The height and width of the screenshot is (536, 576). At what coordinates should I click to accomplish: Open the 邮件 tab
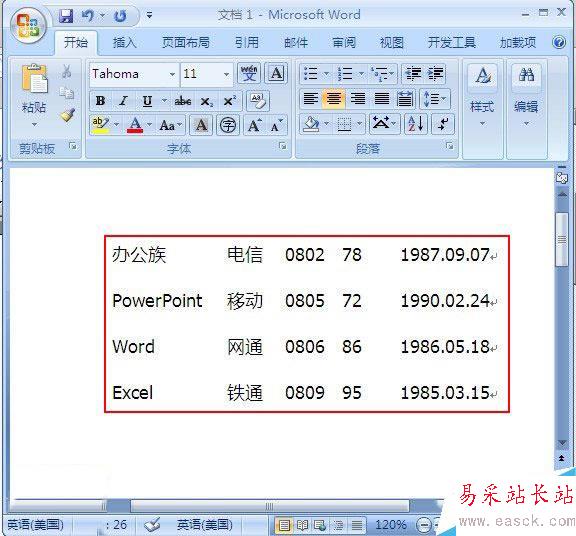point(296,43)
